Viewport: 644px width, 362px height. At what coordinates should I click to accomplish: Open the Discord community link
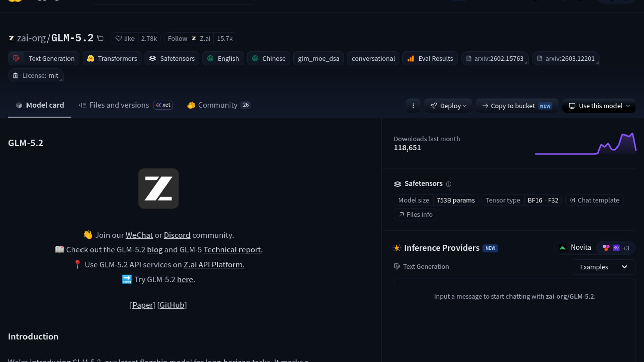tap(177, 235)
